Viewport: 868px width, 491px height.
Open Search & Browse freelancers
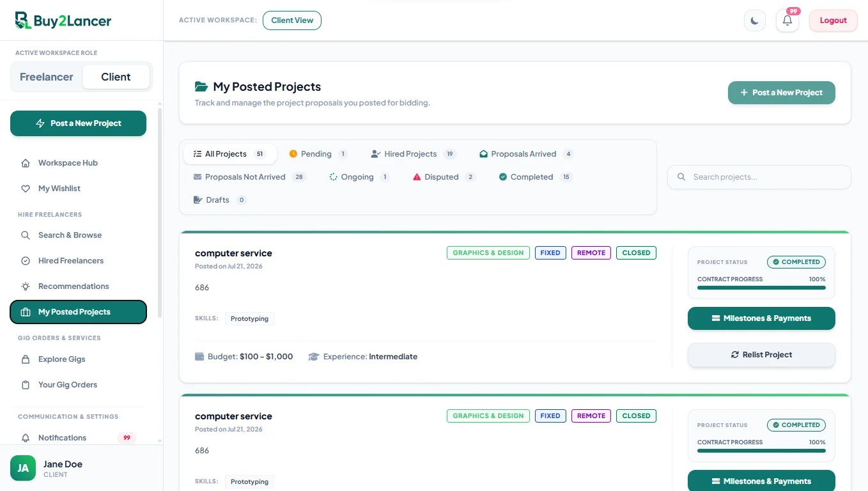(x=78, y=235)
